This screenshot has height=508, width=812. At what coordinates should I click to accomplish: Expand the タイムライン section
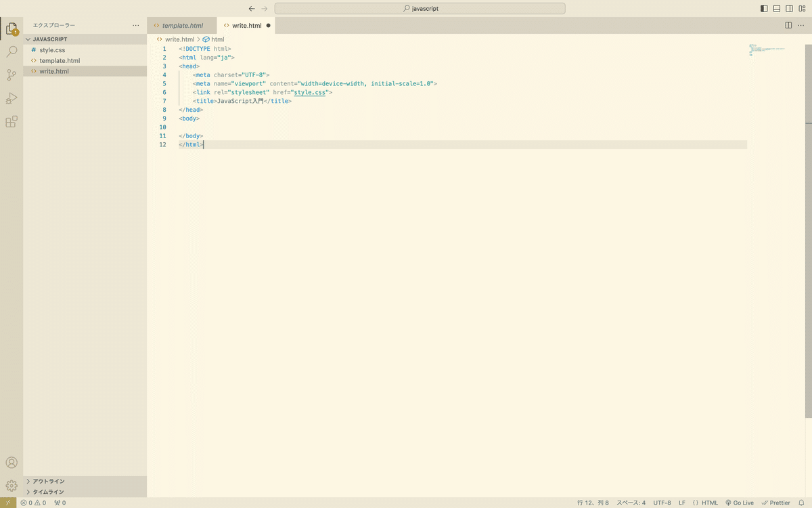[85, 492]
